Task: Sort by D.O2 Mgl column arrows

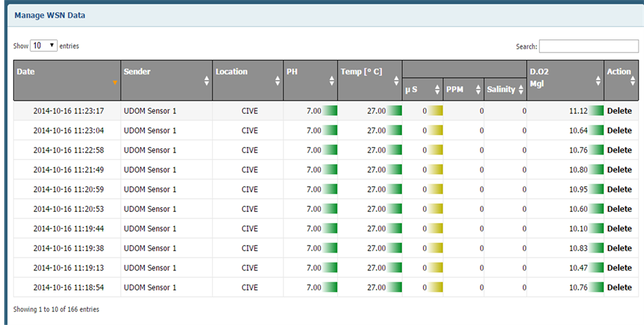Action: click(598, 81)
